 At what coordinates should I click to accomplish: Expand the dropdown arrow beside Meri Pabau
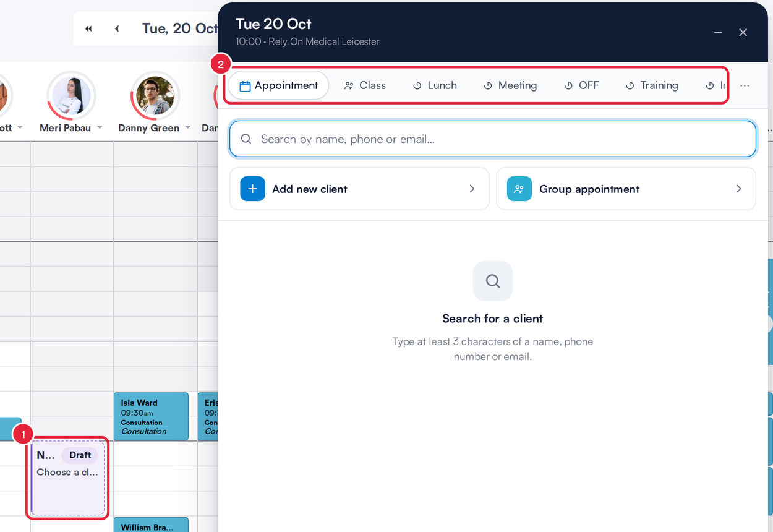(x=100, y=128)
